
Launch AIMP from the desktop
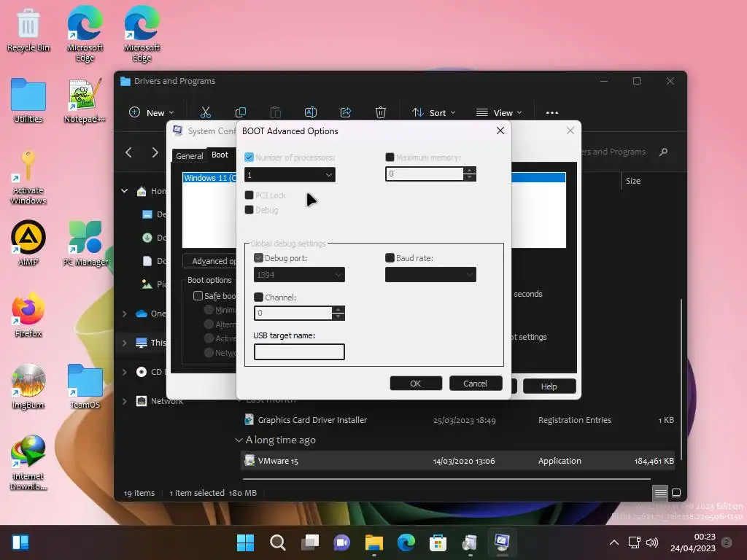coord(28,242)
